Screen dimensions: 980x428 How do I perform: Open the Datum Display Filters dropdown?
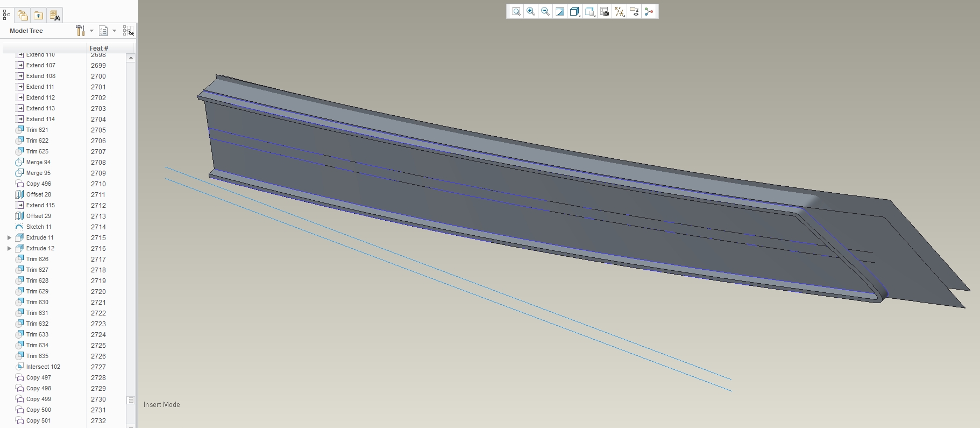[x=620, y=11]
